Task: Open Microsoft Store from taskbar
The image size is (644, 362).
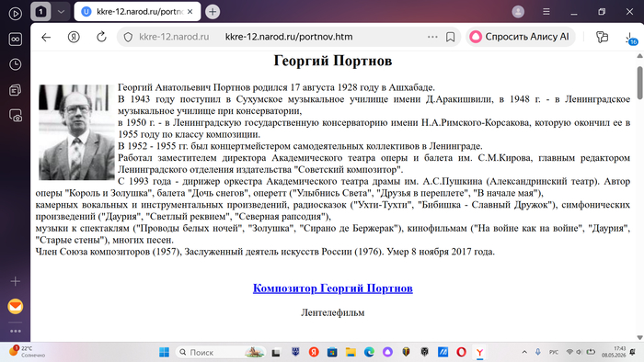Action: (x=332, y=352)
